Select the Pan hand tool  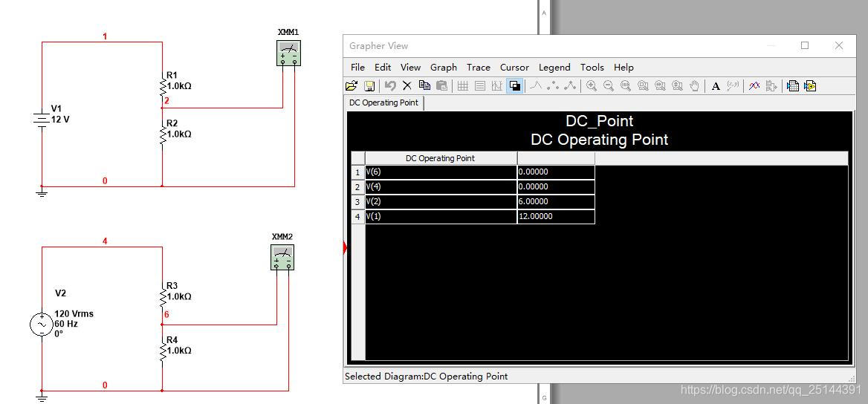694,86
